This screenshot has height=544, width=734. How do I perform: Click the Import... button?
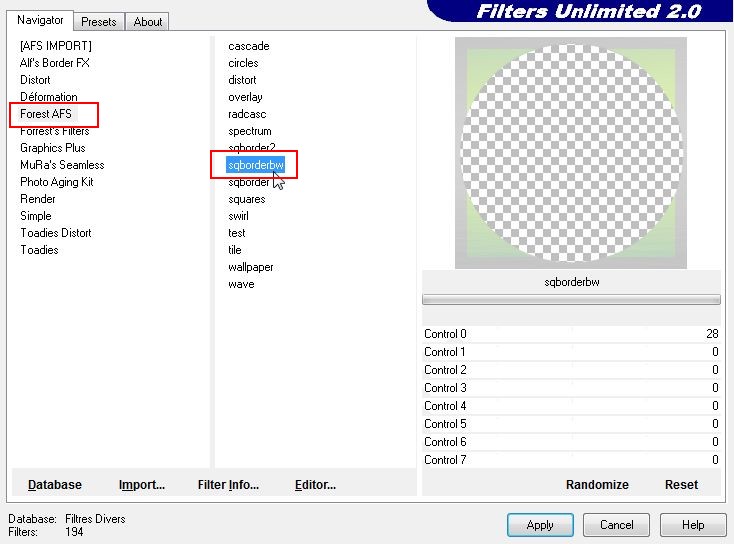tap(142, 485)
